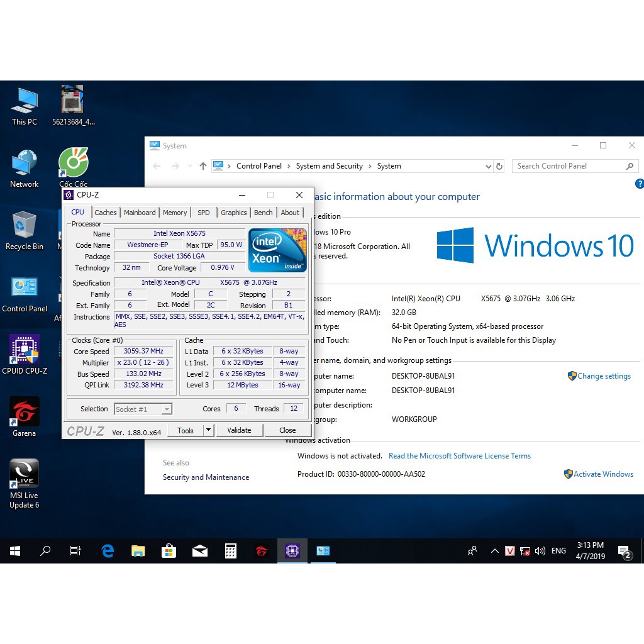Open the Recycle Bin icon
This screenshot has width=644, height=644.
pyautogui.click(x=25, y=226)
